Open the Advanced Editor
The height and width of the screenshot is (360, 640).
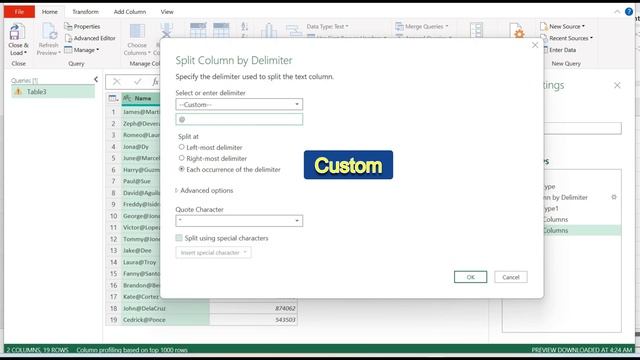point(90,38)
